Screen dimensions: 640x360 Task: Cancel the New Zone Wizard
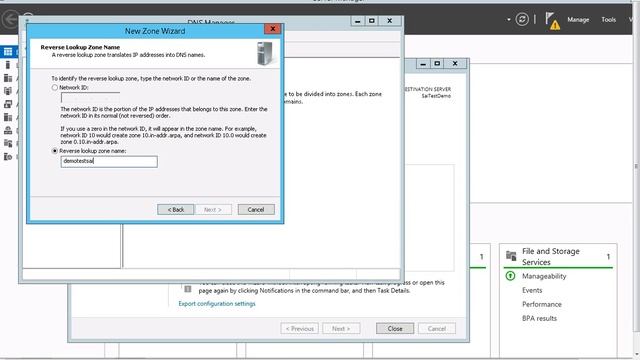tap(256, 209)
